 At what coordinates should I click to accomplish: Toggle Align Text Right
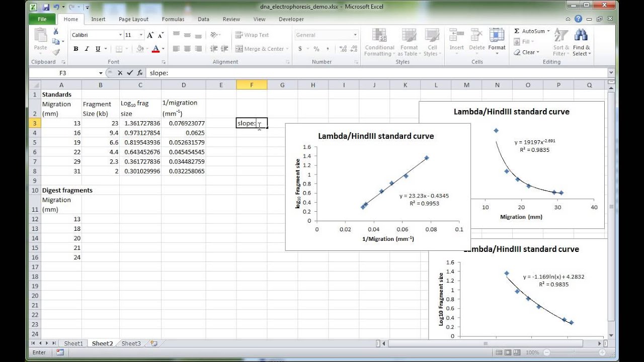pyautogui.click(x=198, y=49)
